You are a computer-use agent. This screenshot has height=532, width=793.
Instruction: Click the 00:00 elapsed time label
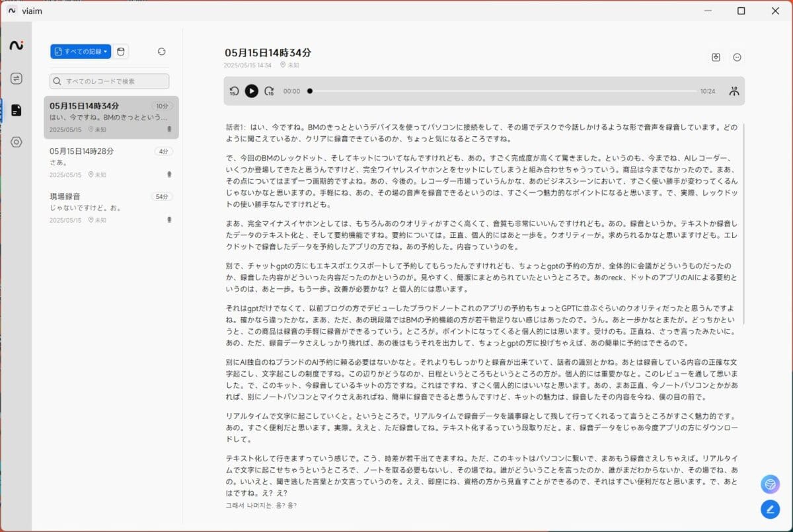[x=291, y=91]
